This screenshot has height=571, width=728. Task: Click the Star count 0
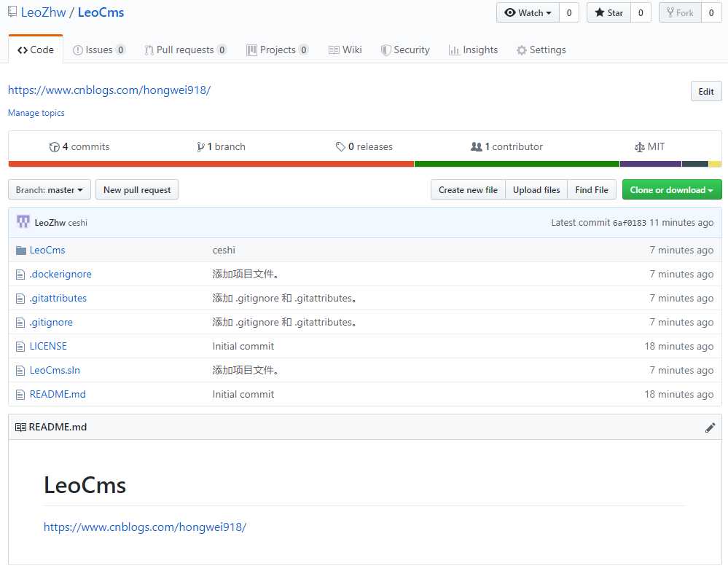pos(641,13)
